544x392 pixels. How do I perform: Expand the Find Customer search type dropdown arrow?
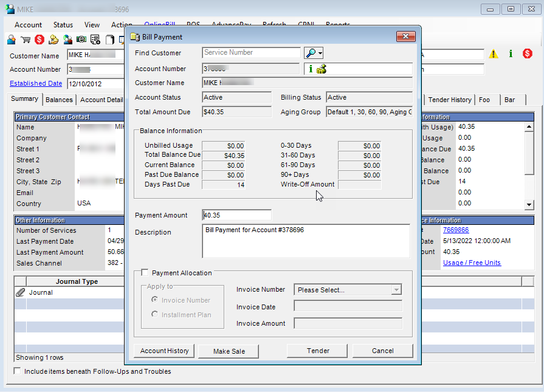tap(319, 52)
